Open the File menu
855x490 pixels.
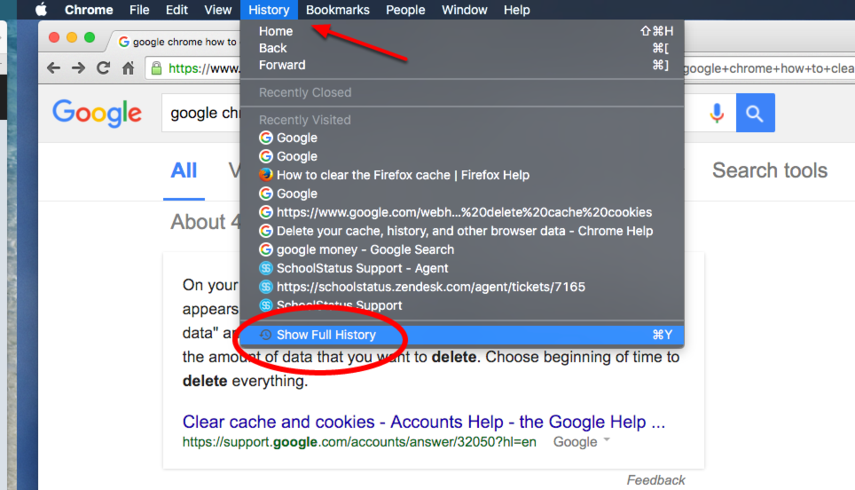(x=140, y=10)
